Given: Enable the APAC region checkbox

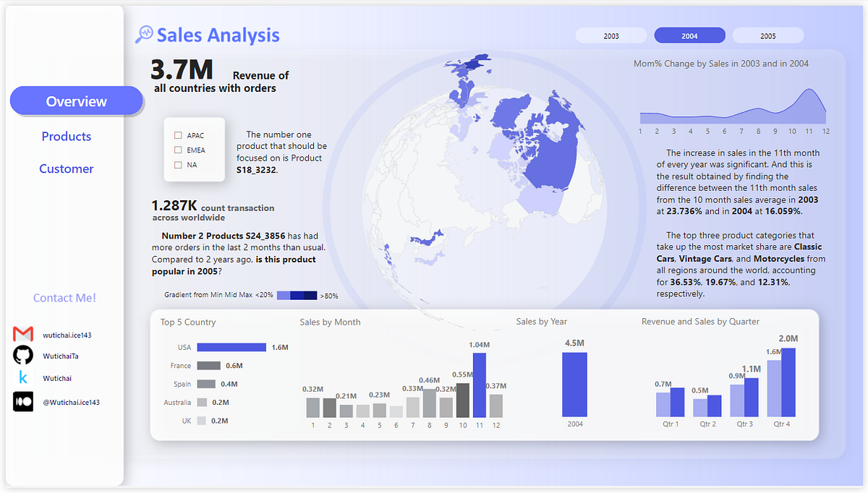Looking at the screenshot, I should [177, 134].
